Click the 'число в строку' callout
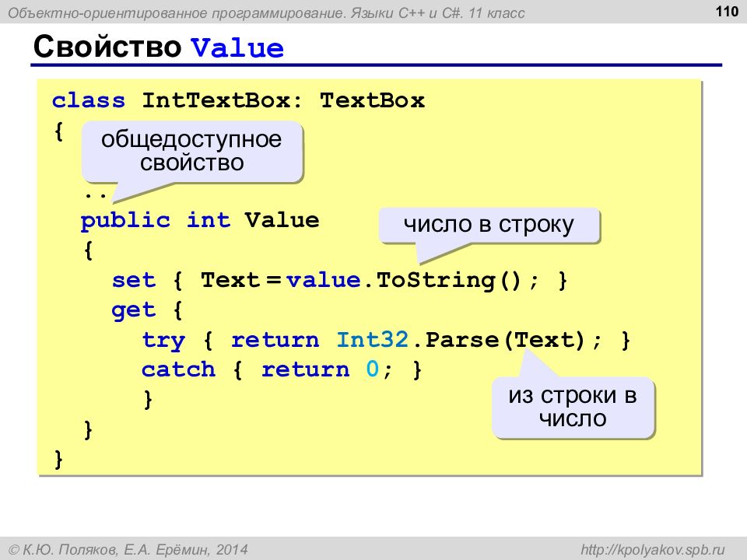The width and height of the screenshot is (747, 560). [489, 225]
